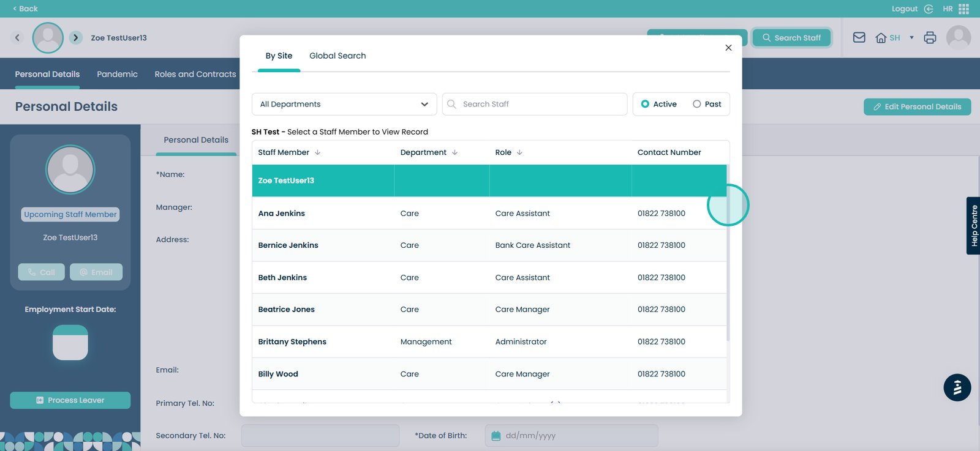This screenshot has width=980, height=451.
Task: Click the mail envelope icon
Action: pyautogui.click(x=859, y=37)
